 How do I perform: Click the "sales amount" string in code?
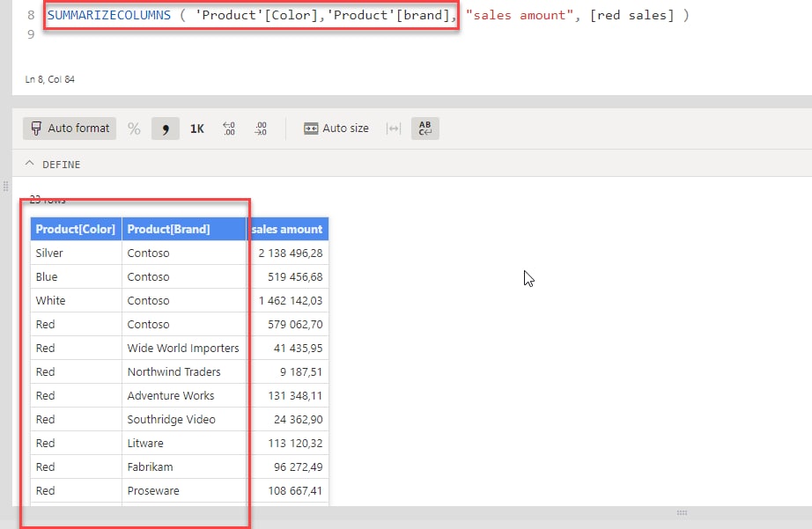point(520,15)
